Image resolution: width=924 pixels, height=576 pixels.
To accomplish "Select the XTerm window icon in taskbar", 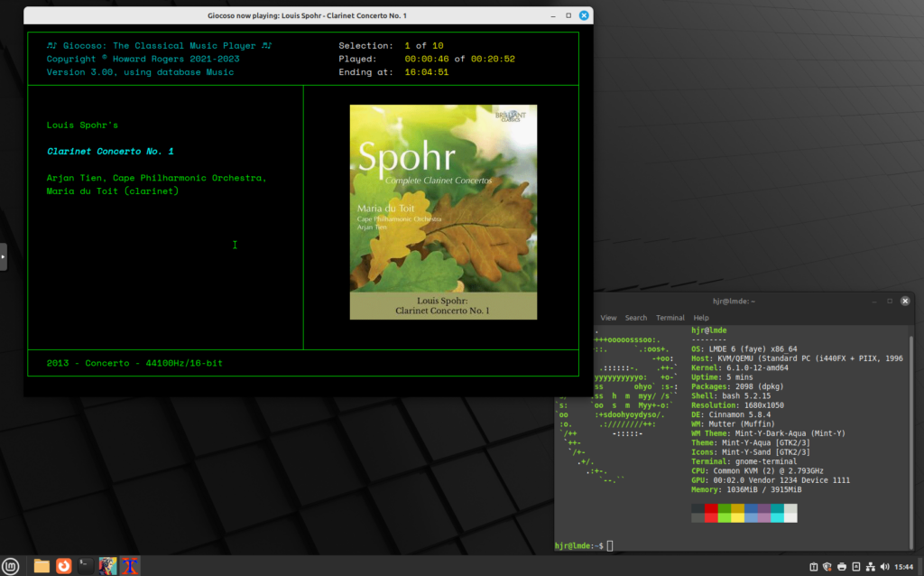I will click(130, 566).
